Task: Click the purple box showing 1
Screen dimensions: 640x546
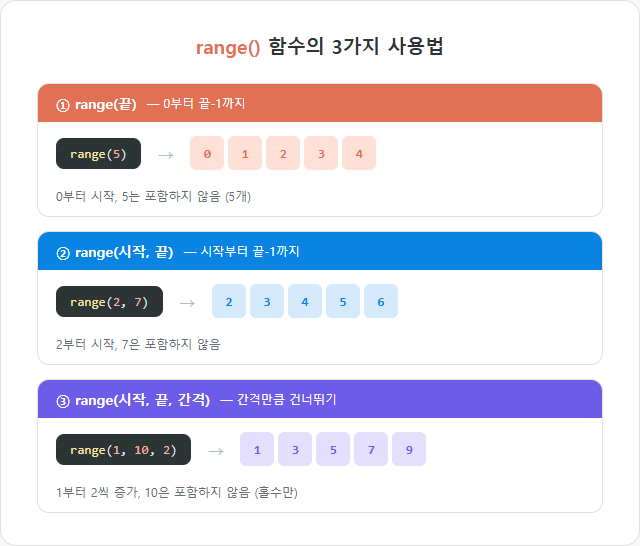Action: (257, 449)
